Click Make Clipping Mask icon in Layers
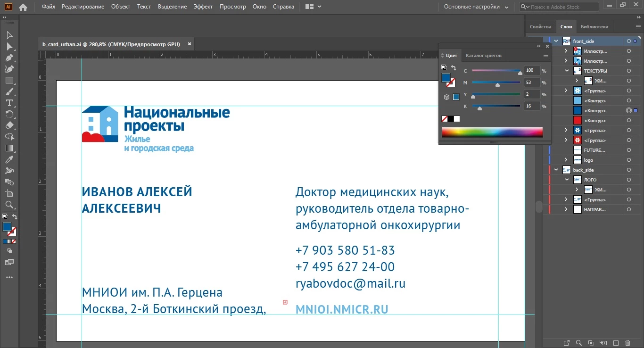Image resolution: width=644 pixels, height=348 pixels. tap(591, 343)
